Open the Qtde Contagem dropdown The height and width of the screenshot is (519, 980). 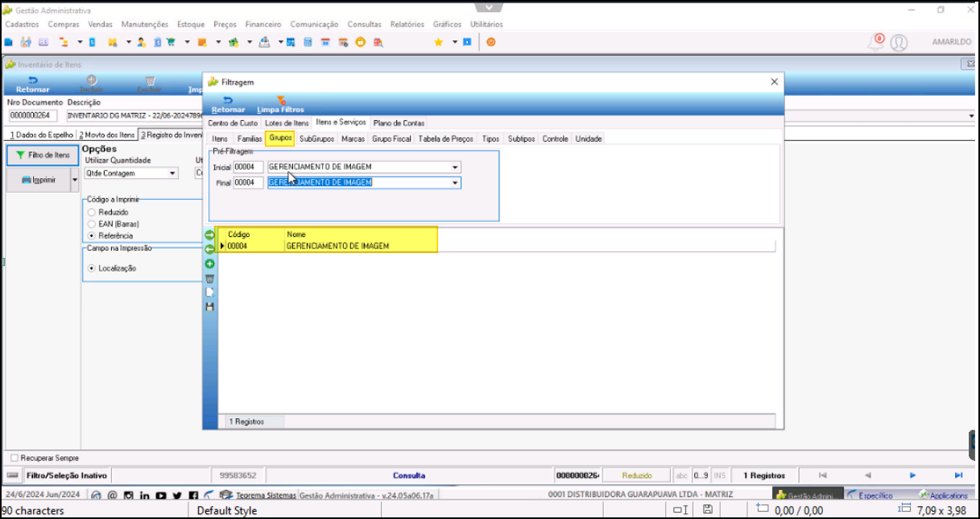coord(172,173)
